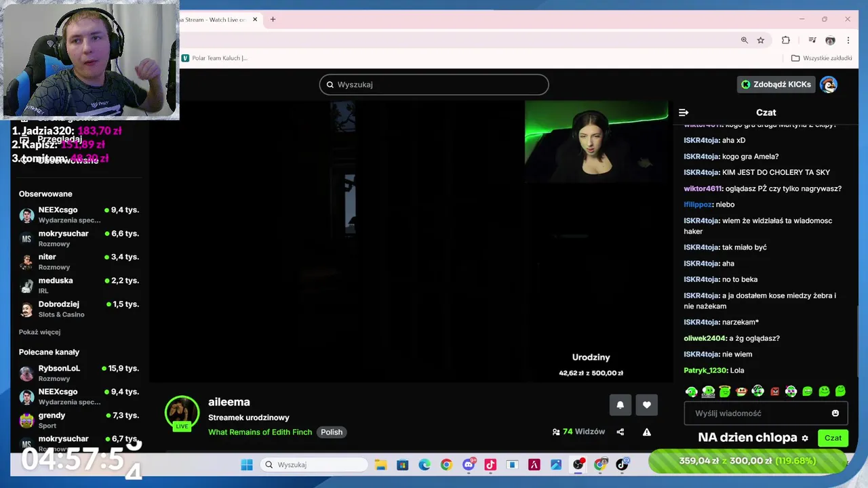
Task: Open pink TikTok app on taskbar
Action: click(x=490, y=465)
